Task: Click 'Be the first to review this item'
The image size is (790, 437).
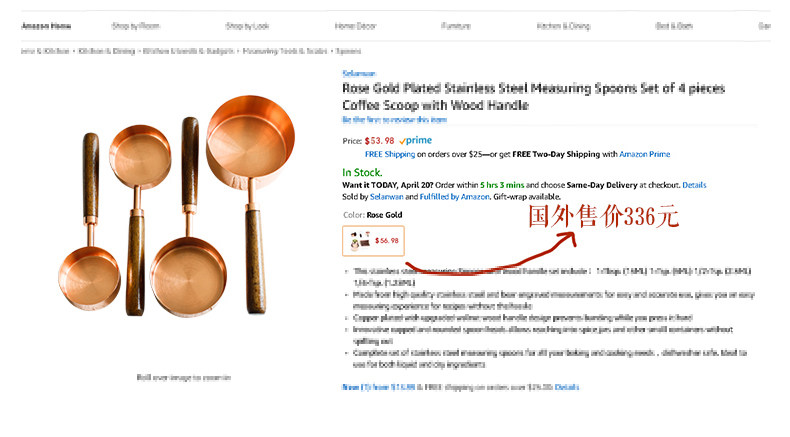Action: click(389, 119)
